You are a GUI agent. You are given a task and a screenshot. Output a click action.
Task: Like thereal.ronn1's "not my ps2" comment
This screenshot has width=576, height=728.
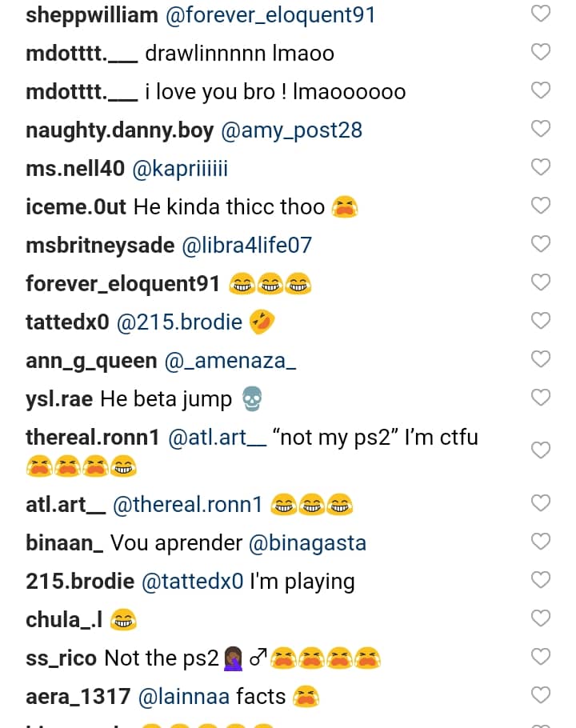point(541,450)
